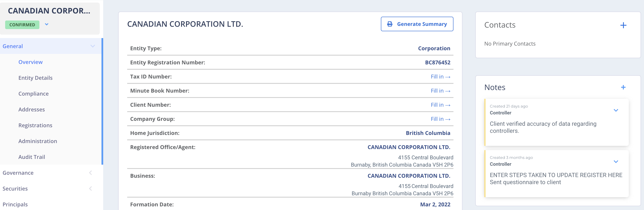Select Addresses in the sidebar

(x=31, y=109)
